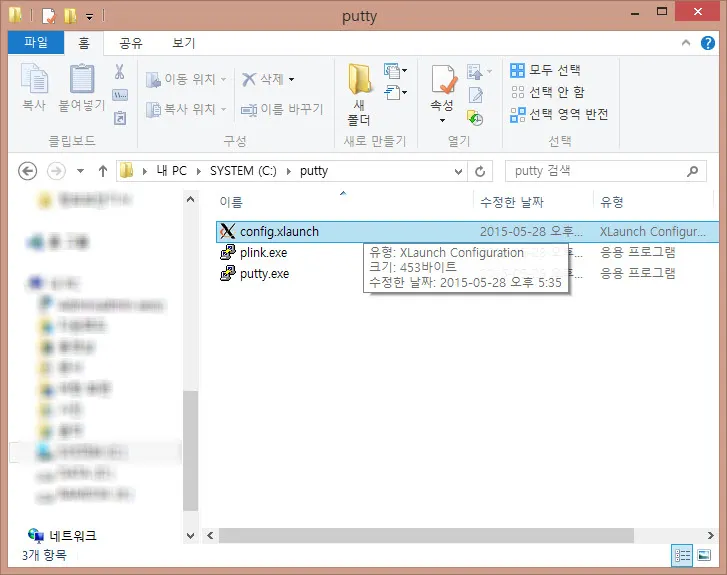Click the Properties quick access icon in title bar
The width and height of the screenshot is (727, 575).
coord(49,16)
